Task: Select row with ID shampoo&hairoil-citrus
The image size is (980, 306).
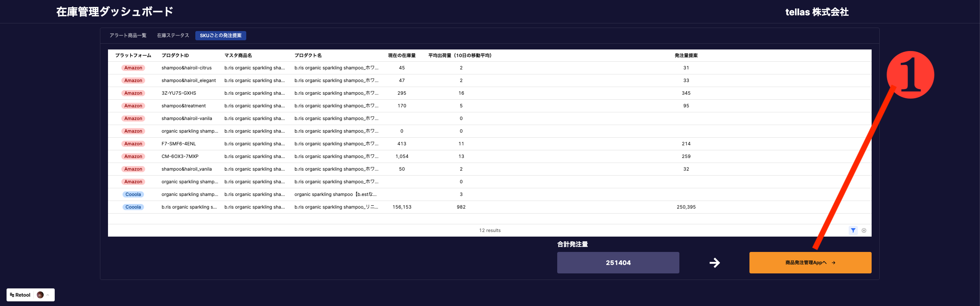Action: [x=490, y=68]
